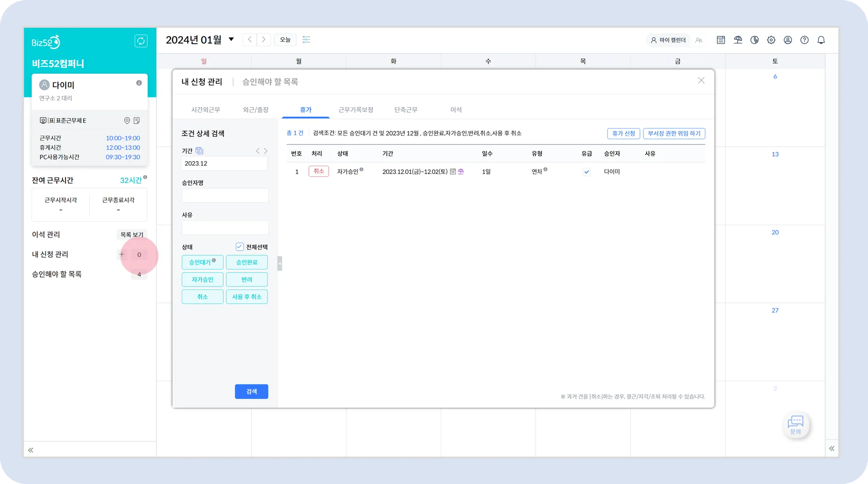Image resolution: width=868 pixels, height=484 pixels.
Task: Open the statistics pie chart icon
Action: pos(754,40)
